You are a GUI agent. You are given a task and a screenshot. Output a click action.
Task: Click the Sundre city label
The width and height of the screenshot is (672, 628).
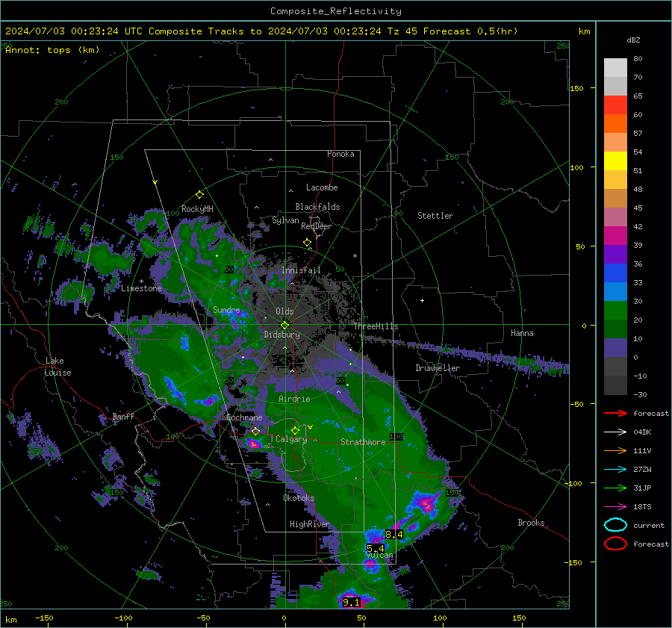click(x=226, y=310)
